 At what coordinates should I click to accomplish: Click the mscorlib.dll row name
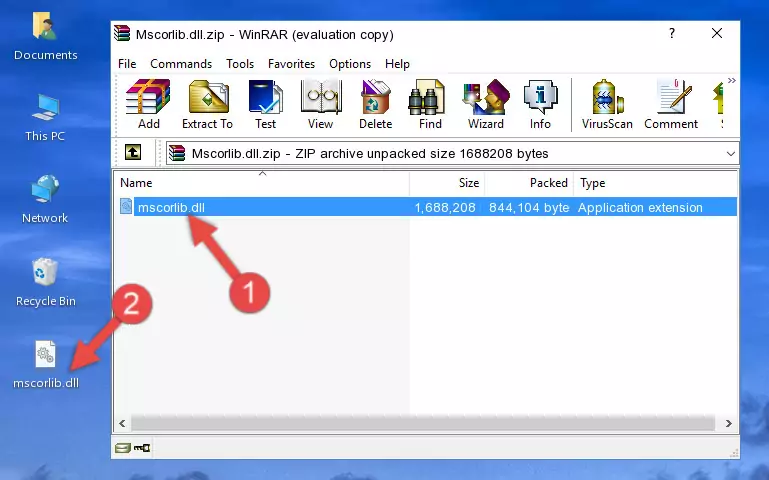tap(171, 207)
